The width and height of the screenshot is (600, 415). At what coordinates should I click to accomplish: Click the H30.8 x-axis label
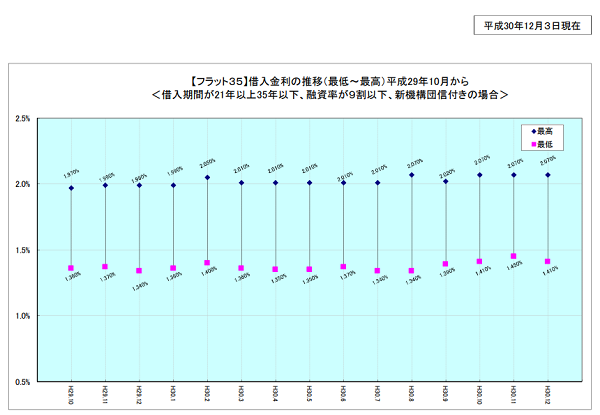(x=412, y=394)
